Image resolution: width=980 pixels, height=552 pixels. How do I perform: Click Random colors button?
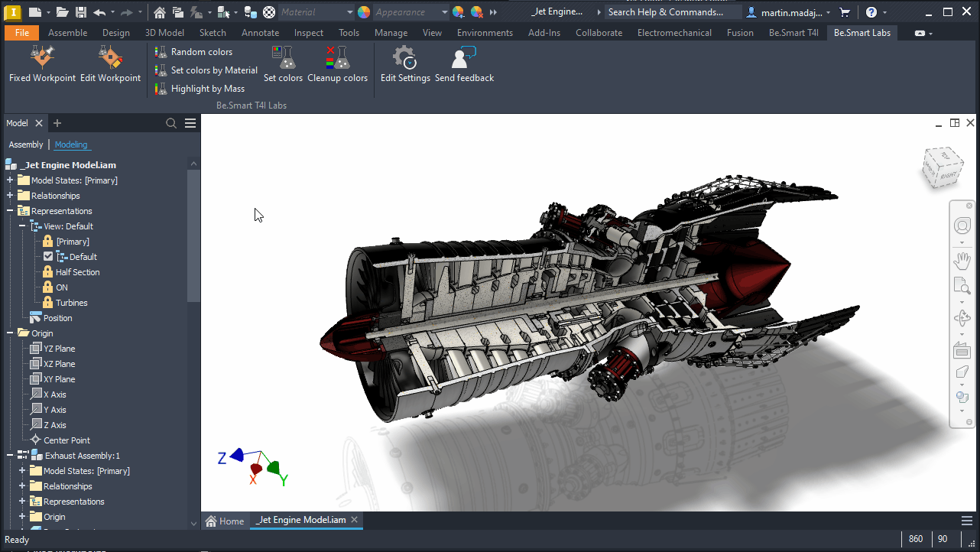201,52
